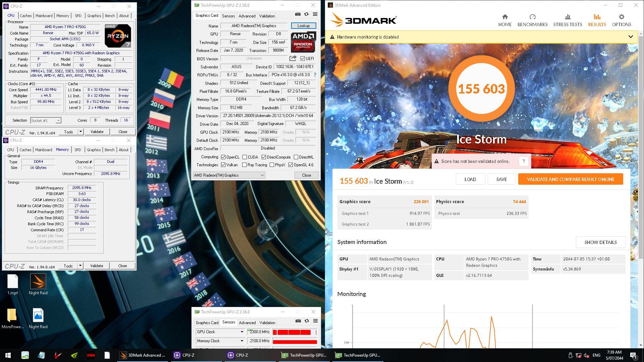The height and width of the screenshot is (362, 644).
Task: Open 1.mpt file on desktop
Action: tap(13, 284)
